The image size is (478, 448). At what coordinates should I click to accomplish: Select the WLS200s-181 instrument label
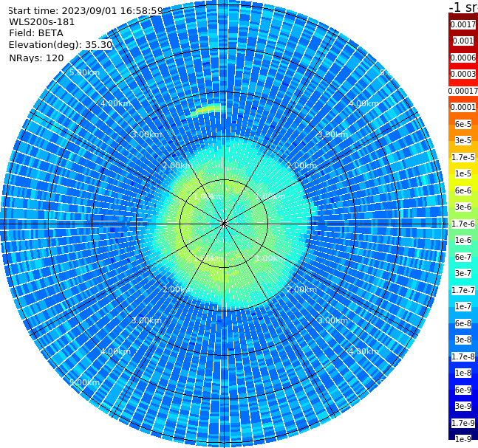[x=42, y=22]
